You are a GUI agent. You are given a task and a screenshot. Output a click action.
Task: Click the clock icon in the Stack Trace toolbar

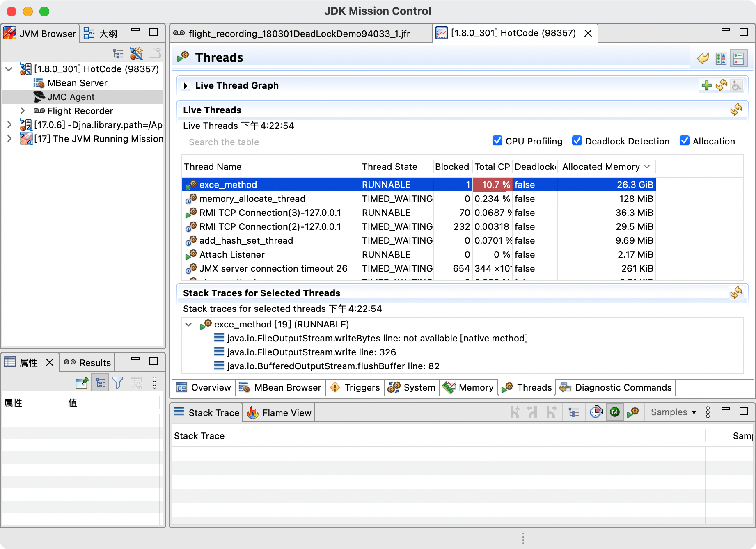point(596,412)
